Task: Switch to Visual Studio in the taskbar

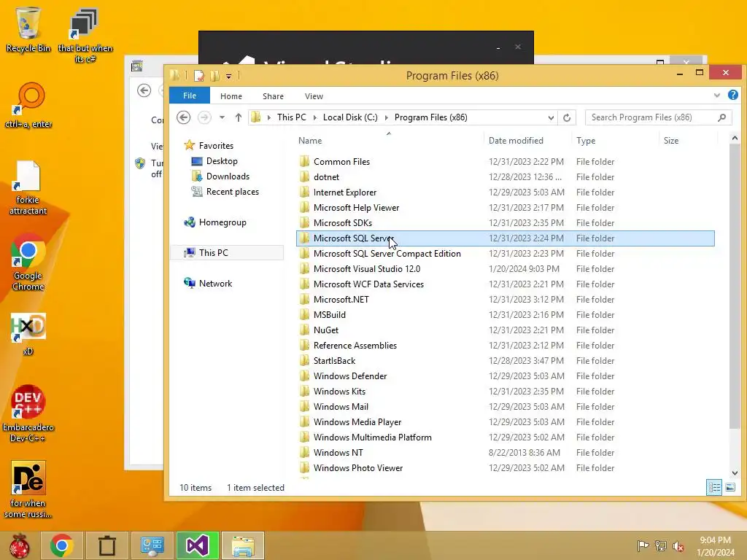Action: pyautogui.click(x=197, y=545)
